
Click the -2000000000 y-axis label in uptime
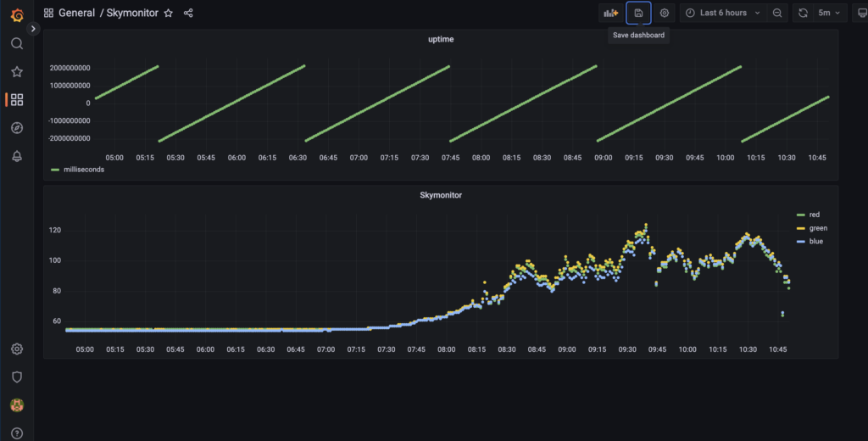69,138
